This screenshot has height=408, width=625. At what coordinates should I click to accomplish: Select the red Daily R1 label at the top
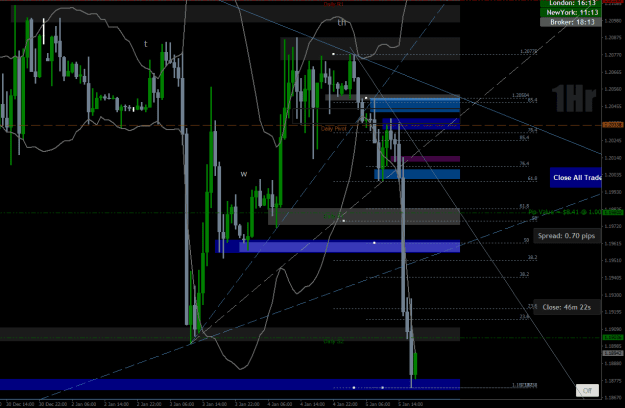click(x=334, y=4)
